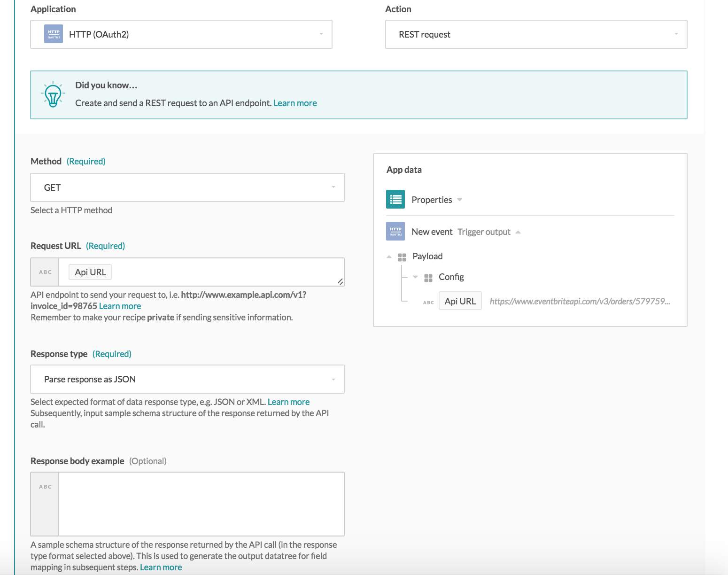
Task: Select the Api URL datapill in App data
Action: [460, 301]
